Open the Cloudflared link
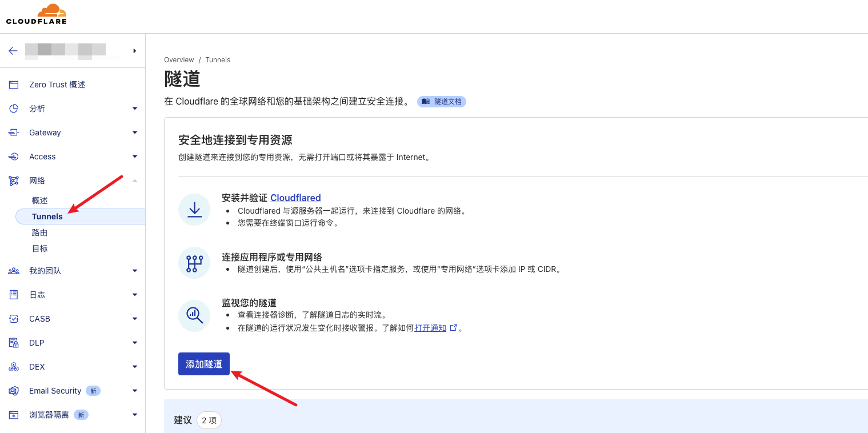Image resolution: width=868 pixels, height=433 pixels. coord(295,198)
